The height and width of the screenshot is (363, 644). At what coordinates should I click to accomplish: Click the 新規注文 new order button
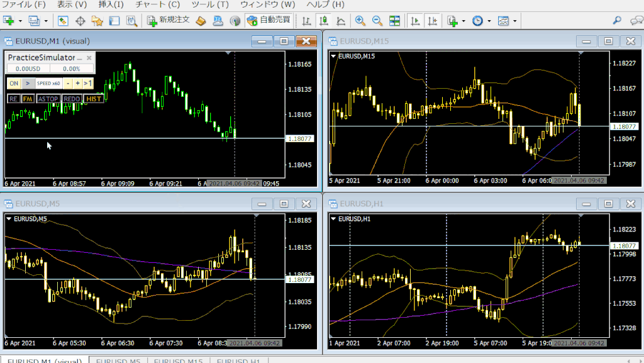click(169, 20)
